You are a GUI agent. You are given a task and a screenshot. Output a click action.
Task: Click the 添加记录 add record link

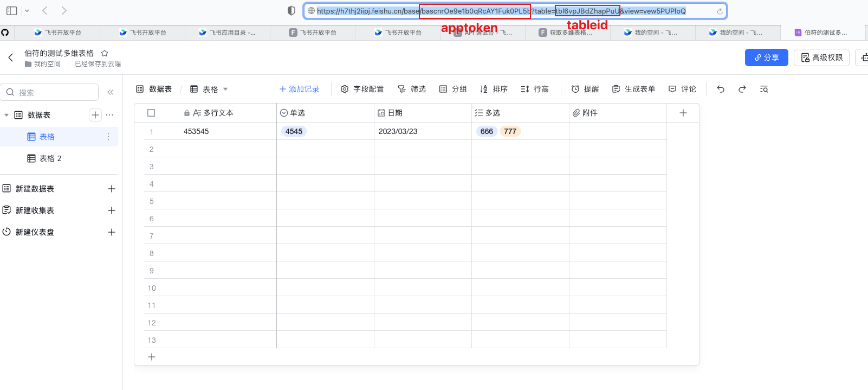(x=299, y=89)
